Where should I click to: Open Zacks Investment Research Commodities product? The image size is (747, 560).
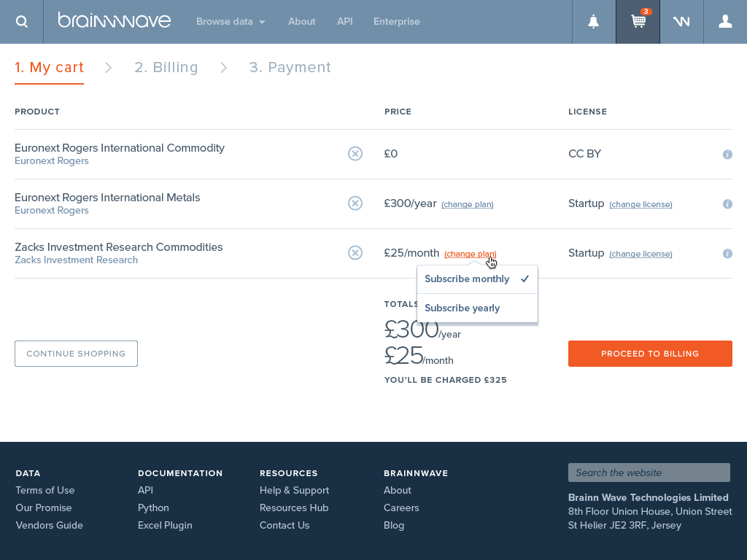click(119, 247)
